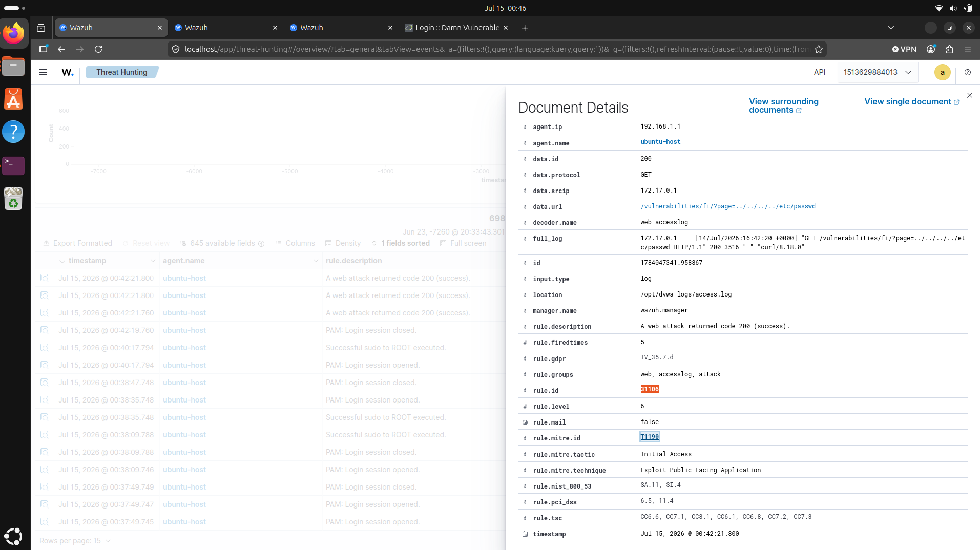Image resolution: width=980 pixels, height=550 pixels.
Task: Toggle Full screen for events table
Action: (x=463, y=243)
